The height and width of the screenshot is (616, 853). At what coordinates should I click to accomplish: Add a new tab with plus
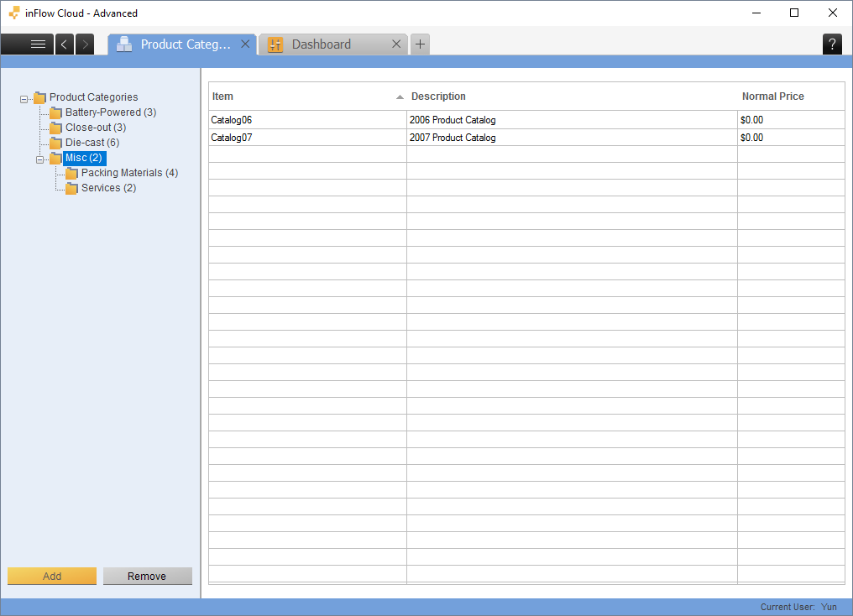pyautogui.click(x=420, y=44)
